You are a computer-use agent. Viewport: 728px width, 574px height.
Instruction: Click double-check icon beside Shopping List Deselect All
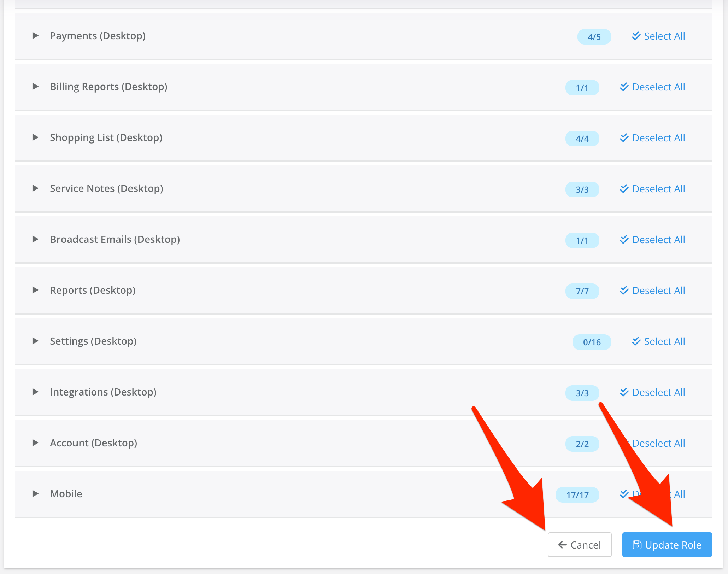(624, 137)
